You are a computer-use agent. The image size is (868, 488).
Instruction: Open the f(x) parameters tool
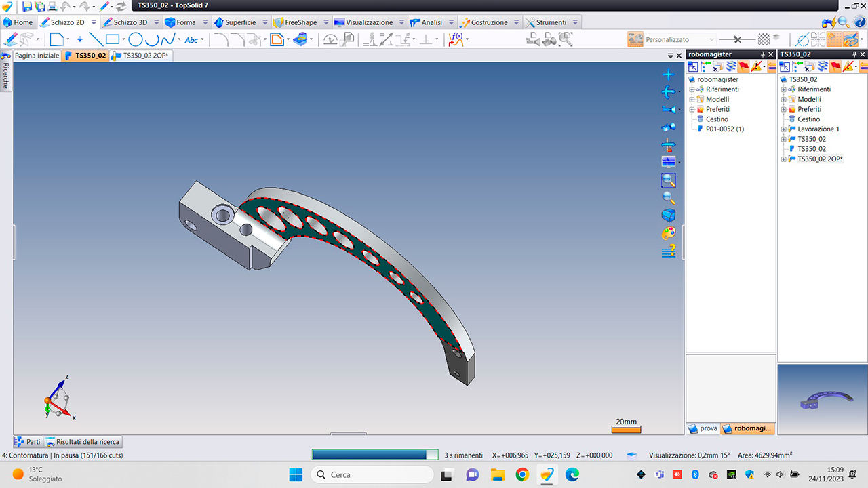456,39
